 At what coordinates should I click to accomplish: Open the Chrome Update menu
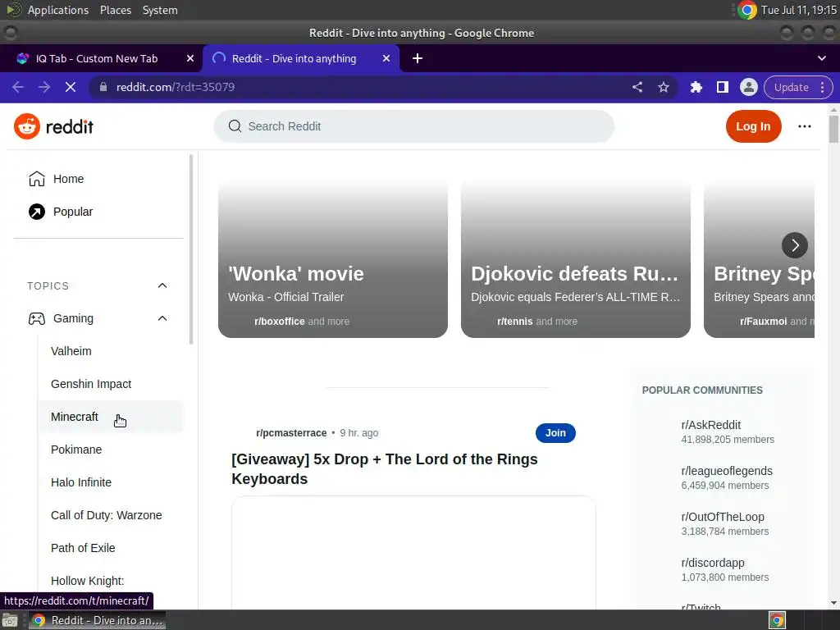coord(797,87)
